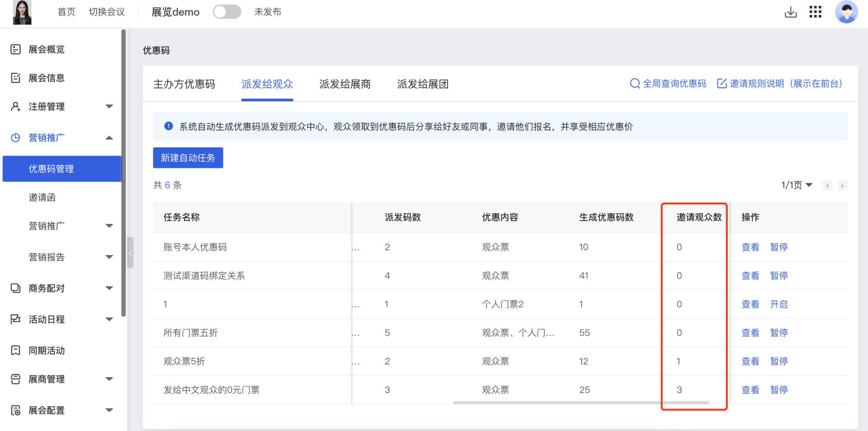Viewport: 868px width, 431px height.
Task: Click the blue info icon in notice banner
Action: (169, 126)
